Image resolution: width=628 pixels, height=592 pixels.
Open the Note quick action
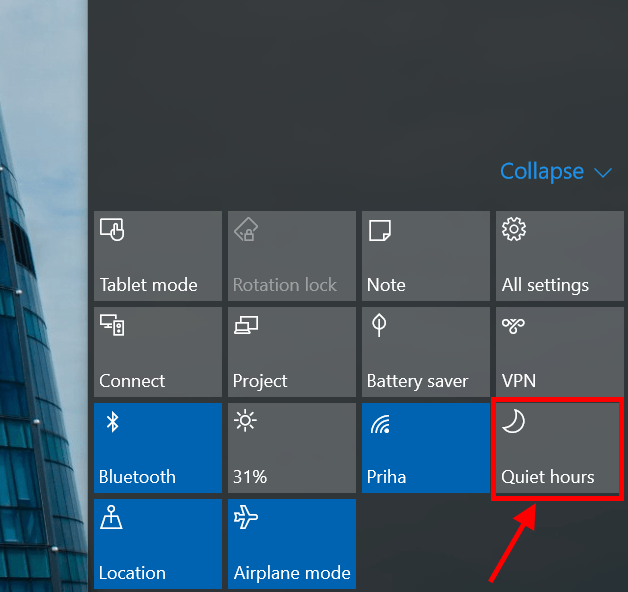pos(426,256)
